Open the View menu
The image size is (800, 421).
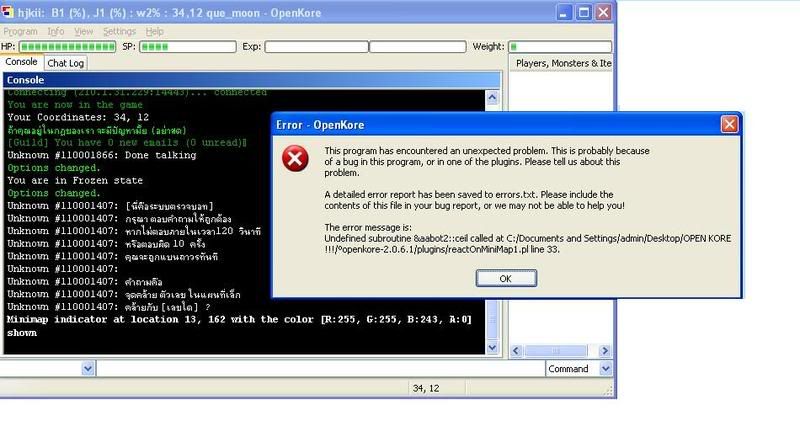[83, 32]
